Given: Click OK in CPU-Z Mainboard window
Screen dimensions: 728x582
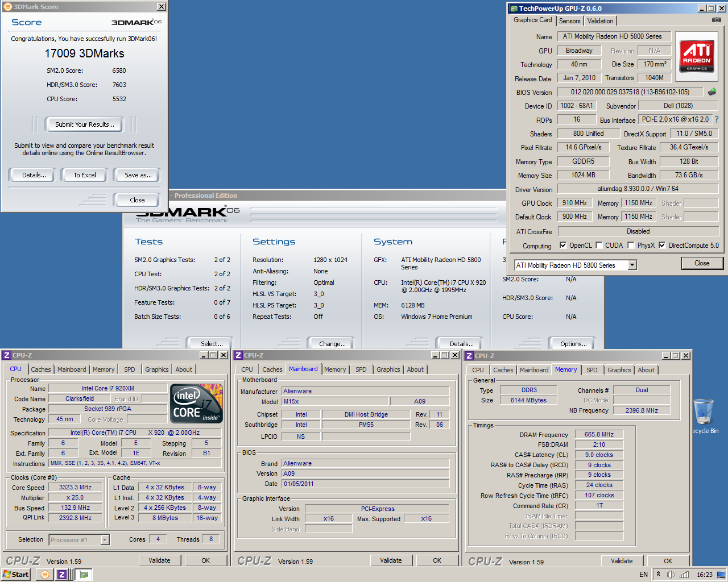Looking at the screenshot, I should click(x=437, y=560).
